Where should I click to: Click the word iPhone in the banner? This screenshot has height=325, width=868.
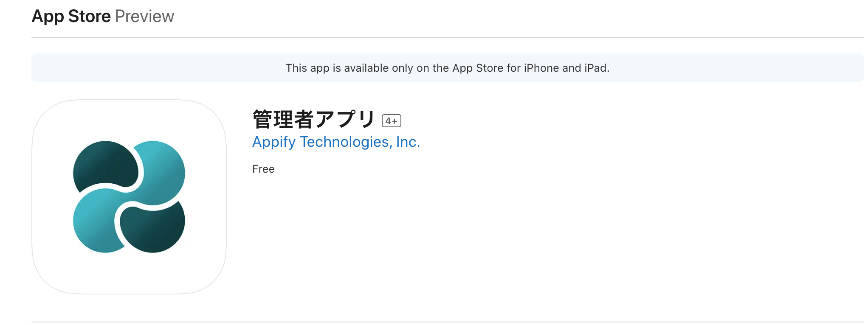pos(541,68)
